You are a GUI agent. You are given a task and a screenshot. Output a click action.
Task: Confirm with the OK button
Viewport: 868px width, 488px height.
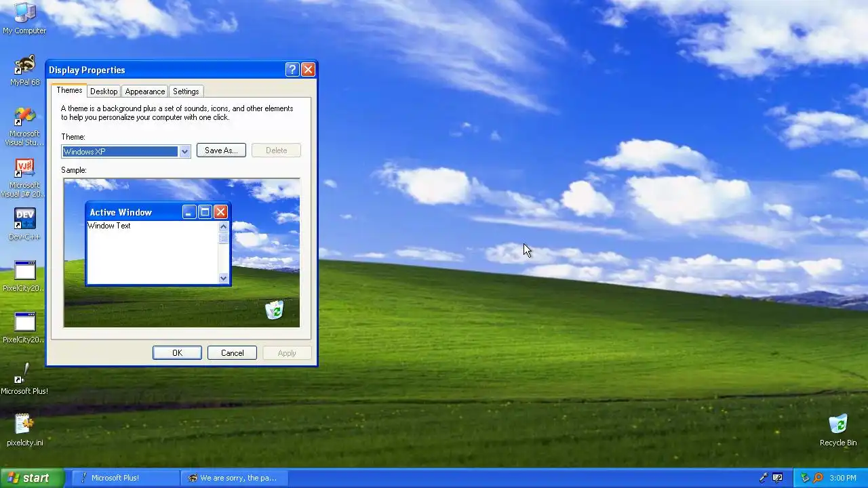coord(177,352)
